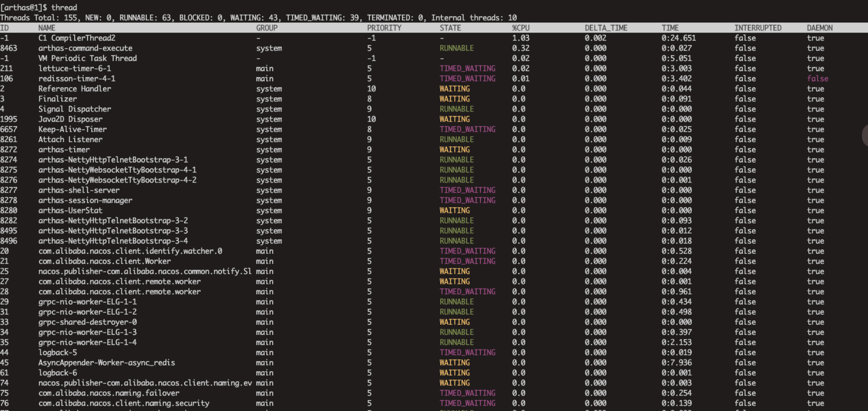Click the 'arthas-command-execute' thread name
This screenshot has height=411, width=868.
[x=85, y=48]
